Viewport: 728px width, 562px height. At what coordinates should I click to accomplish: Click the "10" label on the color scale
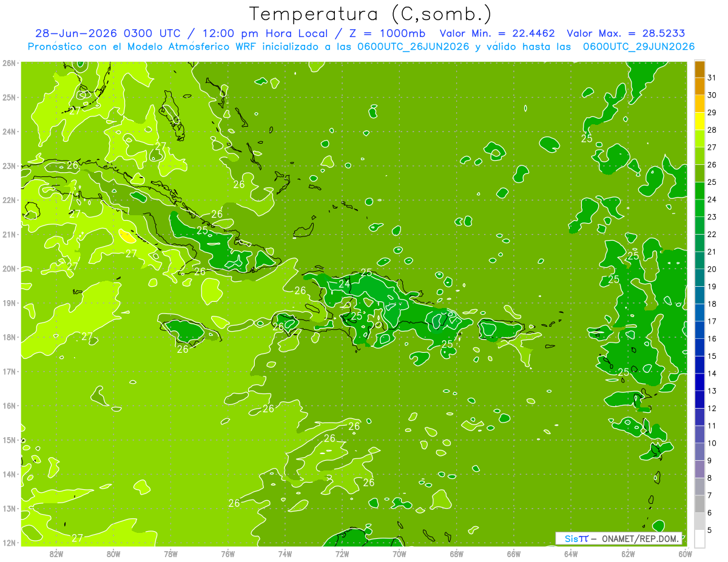click(712, 443)
